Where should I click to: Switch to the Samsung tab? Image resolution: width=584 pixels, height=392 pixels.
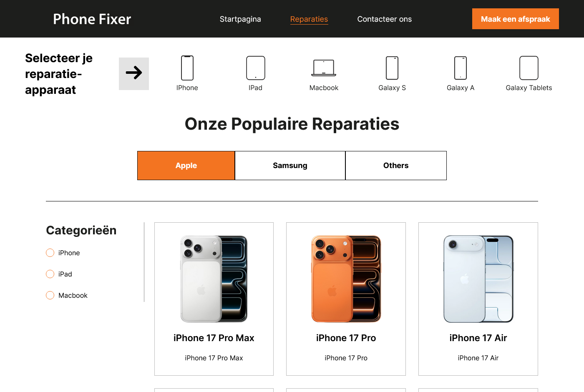pos(290,166)
